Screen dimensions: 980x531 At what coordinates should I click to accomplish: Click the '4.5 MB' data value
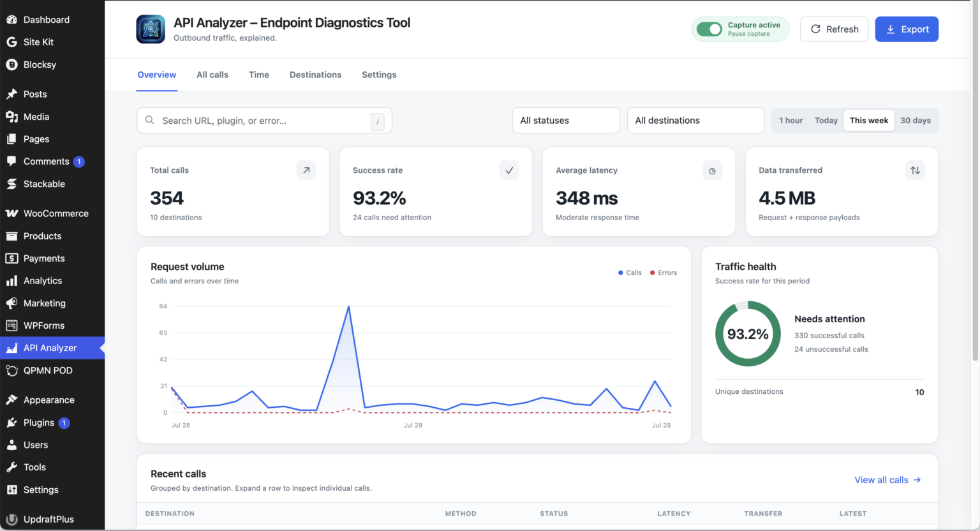[x=787, y=198]
